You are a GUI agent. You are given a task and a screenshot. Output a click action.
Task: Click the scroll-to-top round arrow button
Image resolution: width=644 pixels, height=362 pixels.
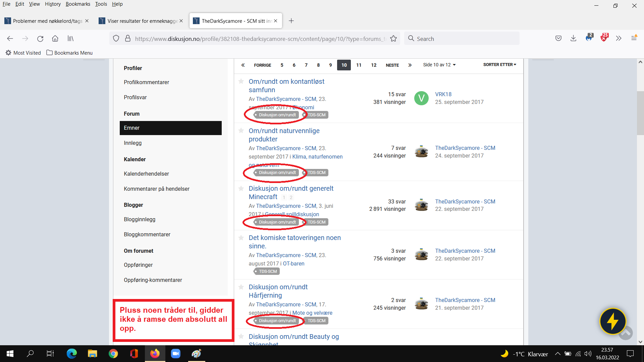626,333
